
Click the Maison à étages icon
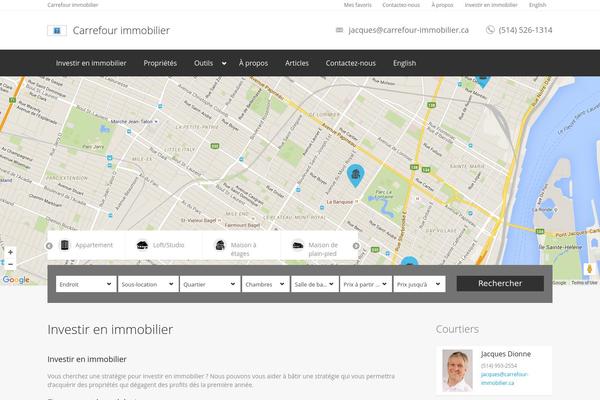point(220,245)
